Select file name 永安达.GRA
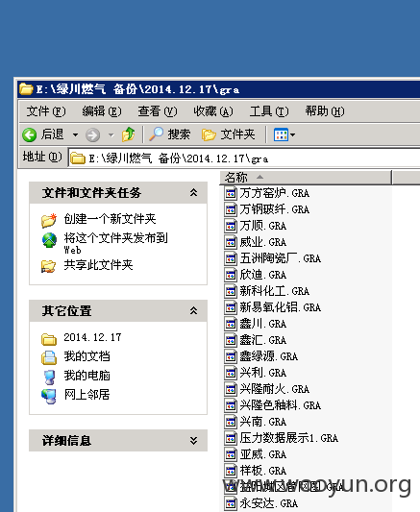 [269, 503]
